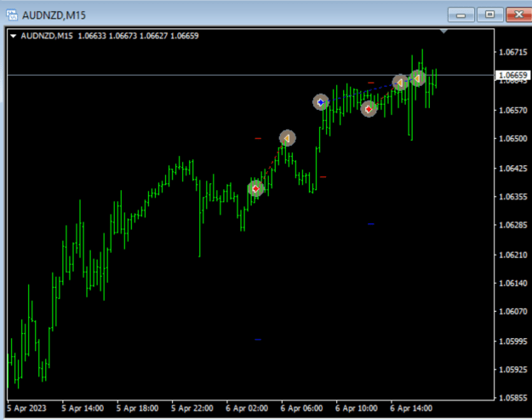Click the 1.06715 price scale label
The width and height of the screenshot is (532, 420).
(x=513, y=52)
